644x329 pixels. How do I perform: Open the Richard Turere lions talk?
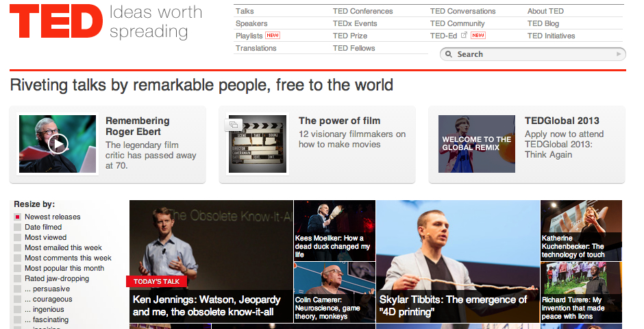click(x=581, y=292)
